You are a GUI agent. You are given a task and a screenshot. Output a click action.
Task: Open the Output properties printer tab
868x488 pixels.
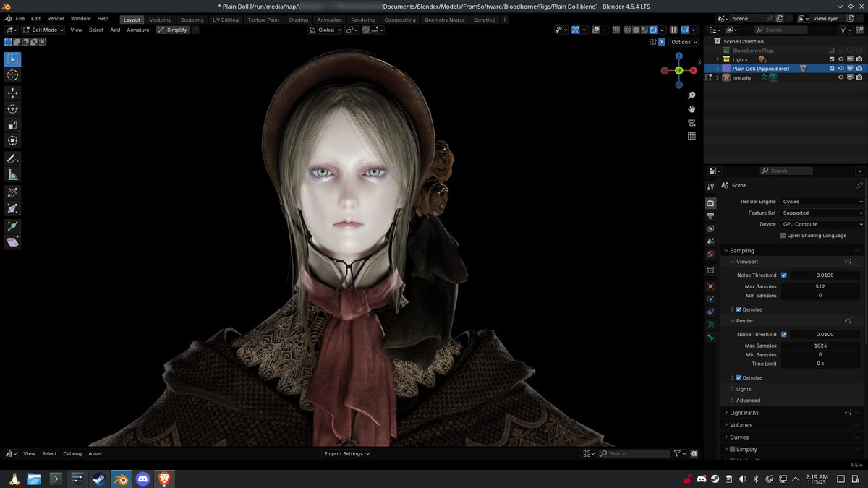pos(710,216)
